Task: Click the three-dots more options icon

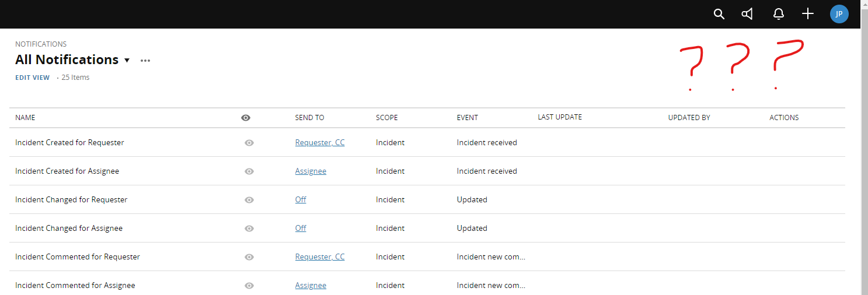Action: click(x=145, y=60)
